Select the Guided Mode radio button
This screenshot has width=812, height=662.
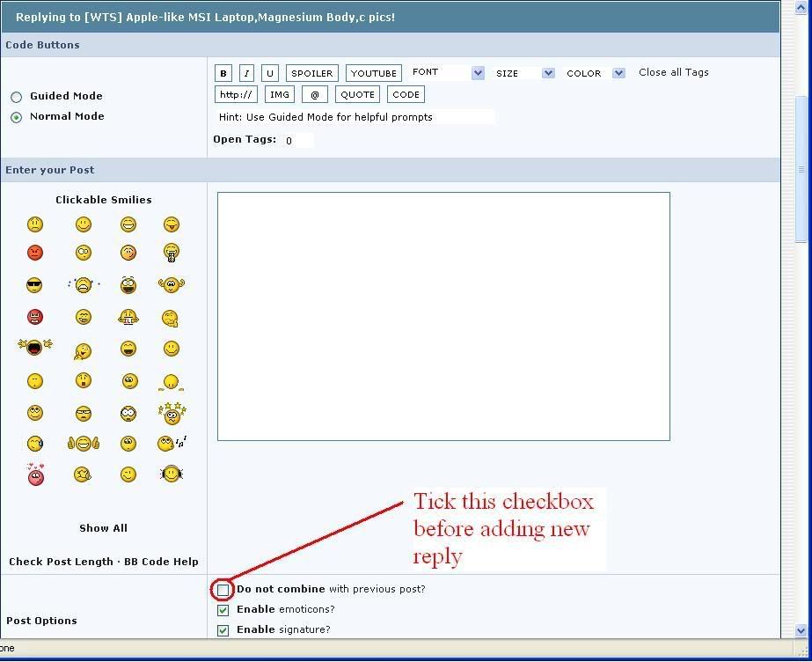[x=17, y=97]
